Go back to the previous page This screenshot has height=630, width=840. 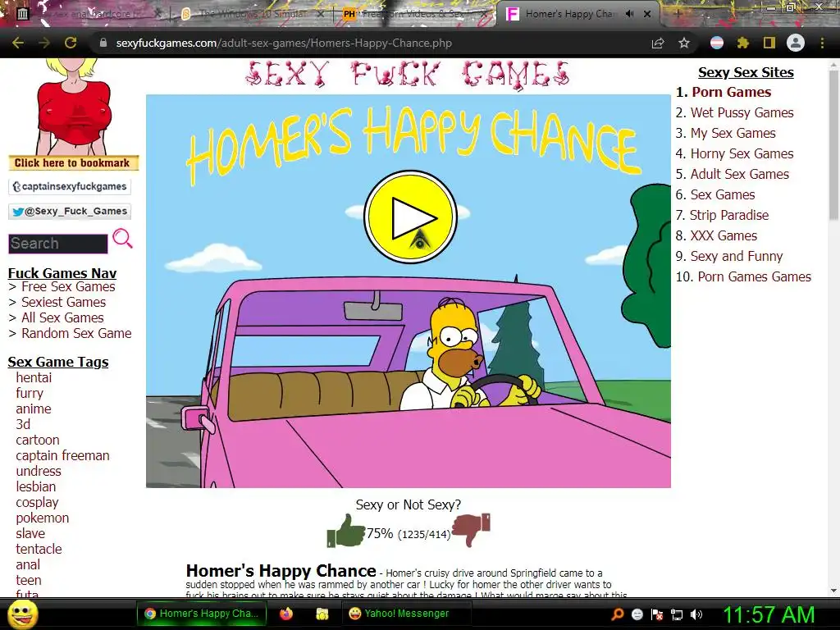18,43
